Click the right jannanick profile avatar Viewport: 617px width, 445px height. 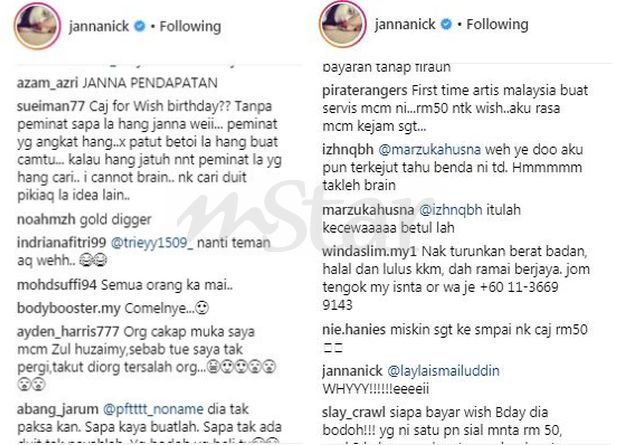pyautogui.click(x=343, y=24)
